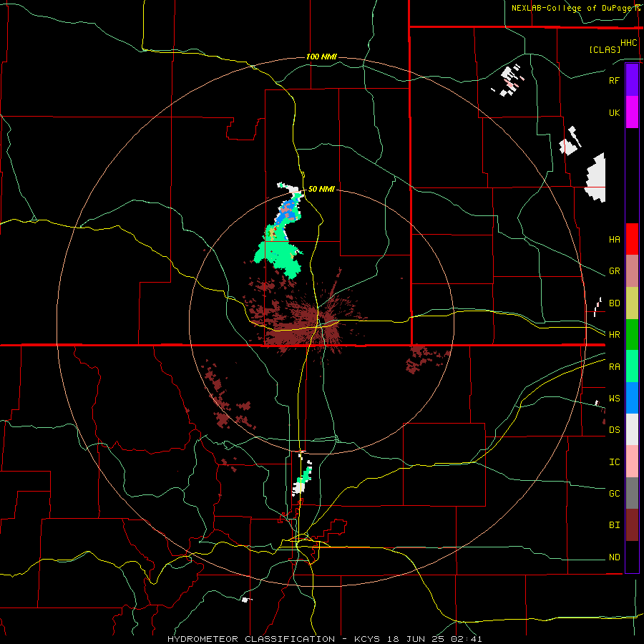
Task: Select the light pink IC legend swatch
Action: coord(632,462)
